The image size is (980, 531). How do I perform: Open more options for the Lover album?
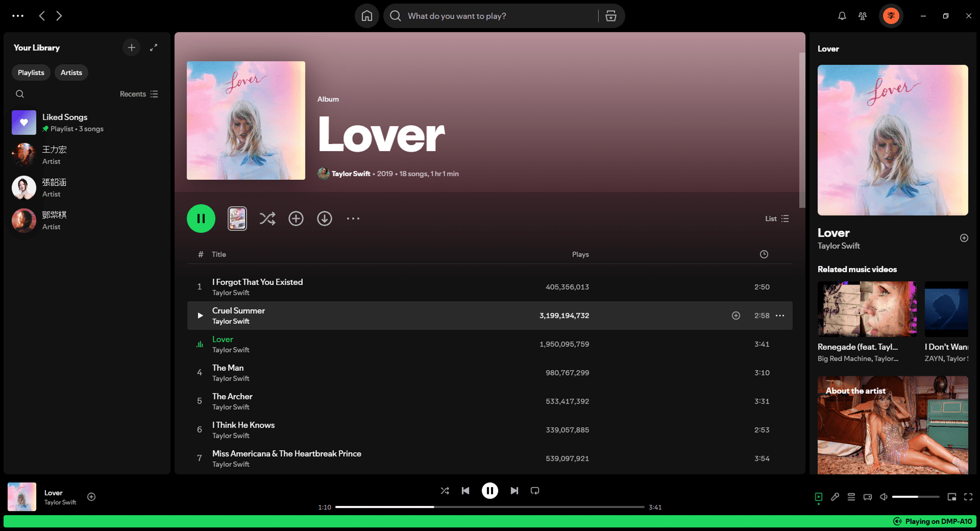point(353,219)
